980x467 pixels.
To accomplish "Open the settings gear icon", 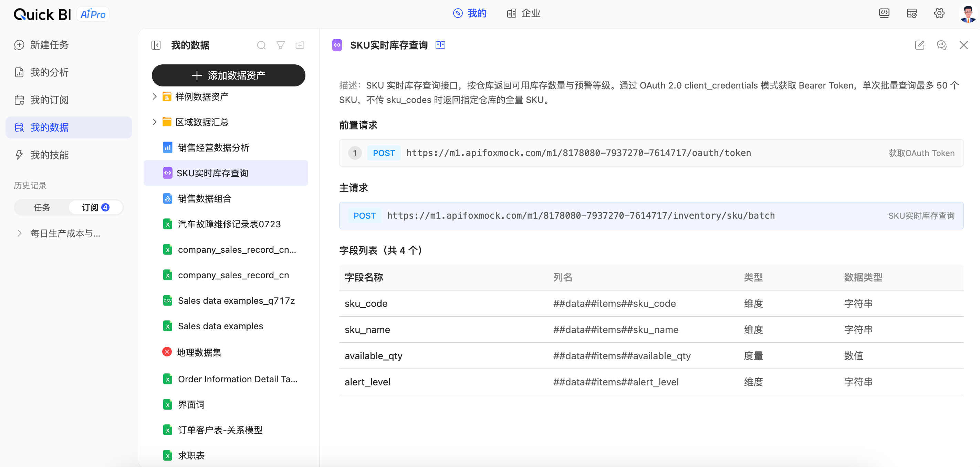I will click(939, 13).
